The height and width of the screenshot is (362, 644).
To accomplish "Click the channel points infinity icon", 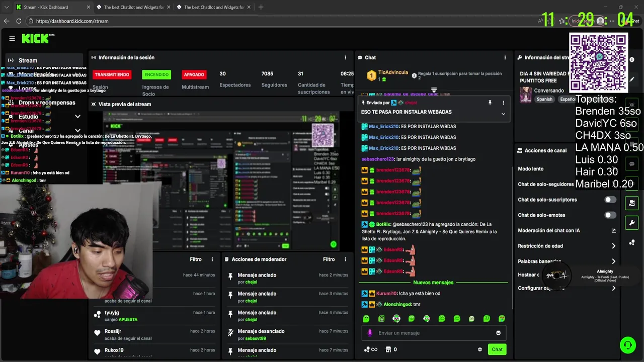I will point(371,349).
